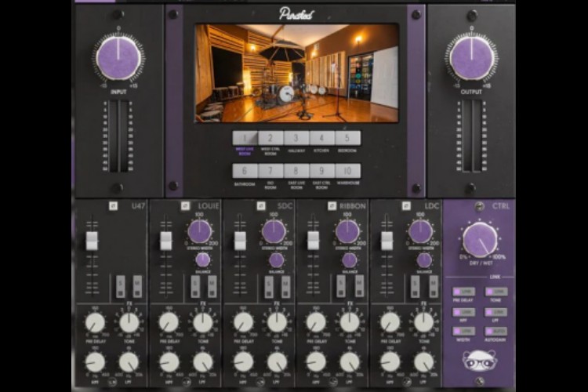This screenshot has width=588, height=392.
Task: Mute the RIBBON channel
Action: tap(359, 286)
